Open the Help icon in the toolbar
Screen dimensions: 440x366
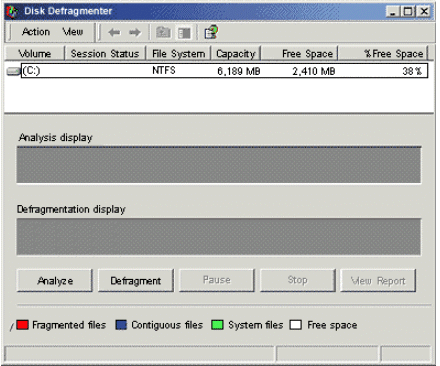pos(211,32)
